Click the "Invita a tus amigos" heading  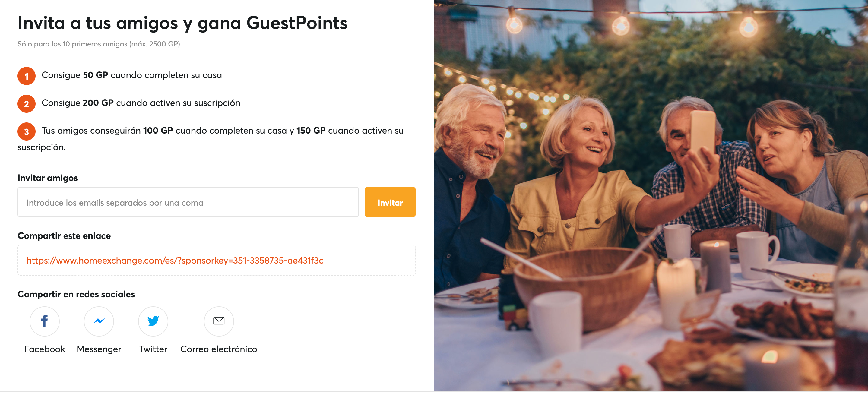tap(182, 23)
